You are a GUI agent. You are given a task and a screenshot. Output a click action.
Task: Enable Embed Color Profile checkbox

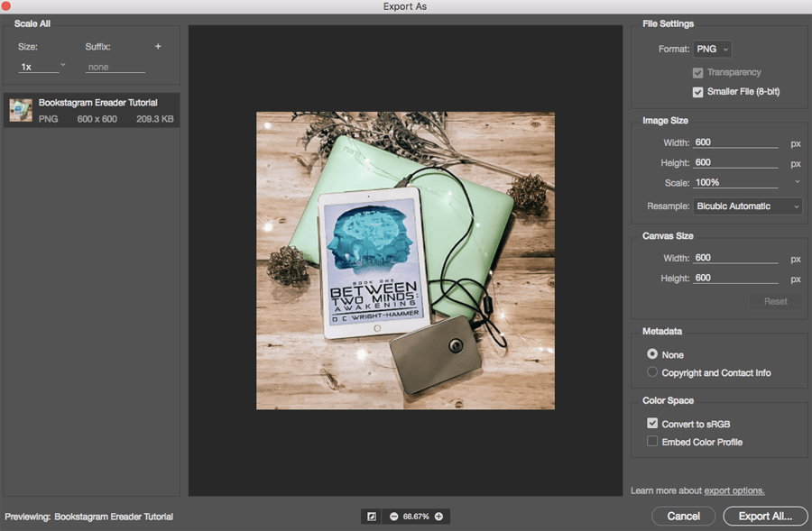[652, 442]
